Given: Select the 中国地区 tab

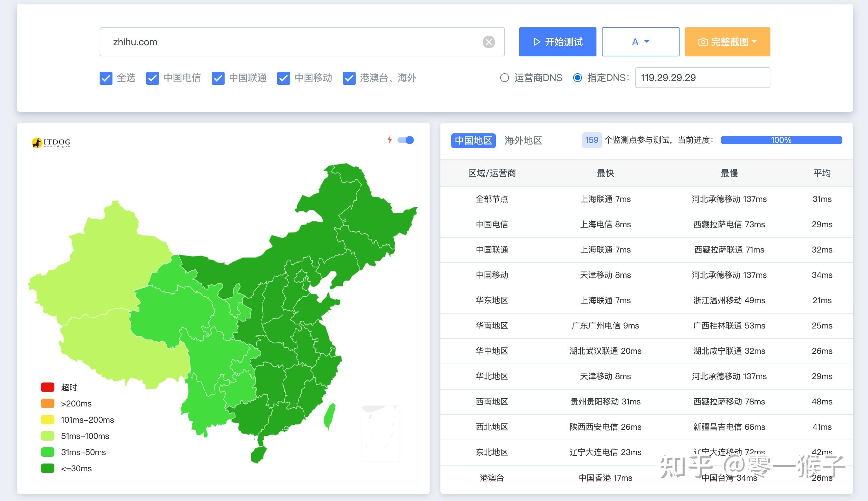Looking at the screenshot, I should (x=473, y=140).
